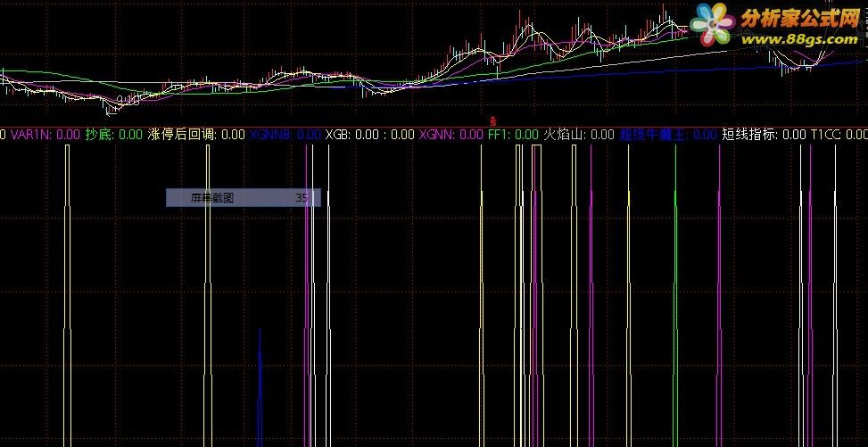This screenshot has height=447, width=868.
Task: Select the 短线指标: 0.00 indicator label
Action: pos(765,135)
